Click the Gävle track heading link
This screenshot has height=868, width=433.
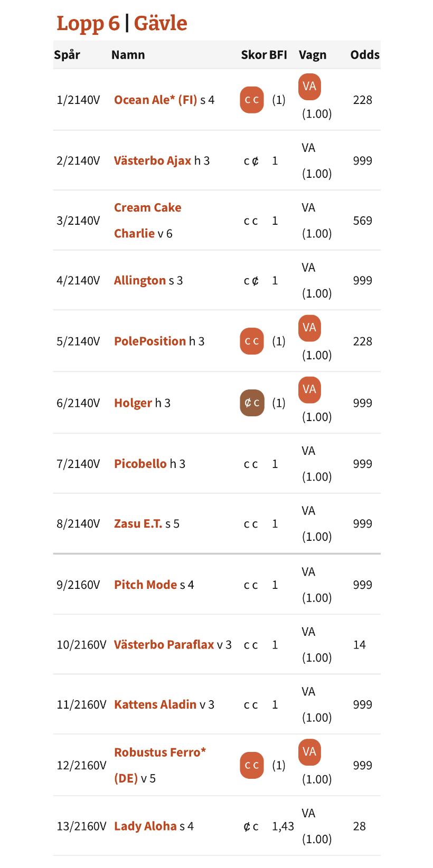point(161,23)
